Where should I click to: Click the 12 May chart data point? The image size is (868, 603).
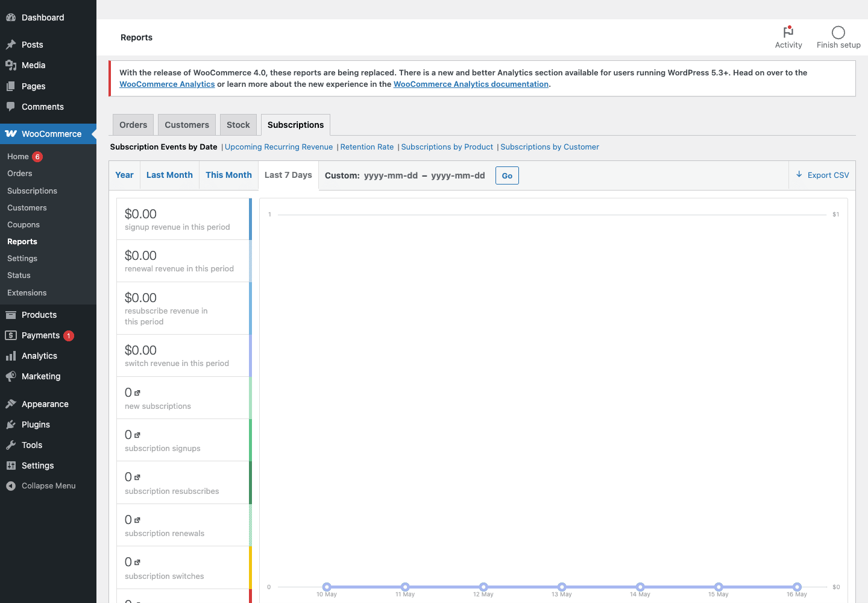[483, 587]
